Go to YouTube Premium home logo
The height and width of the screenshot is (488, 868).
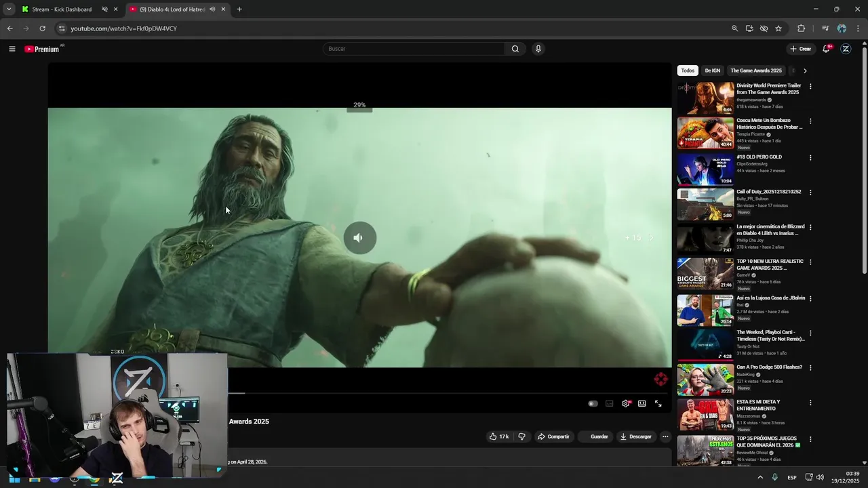coord(42,49)
